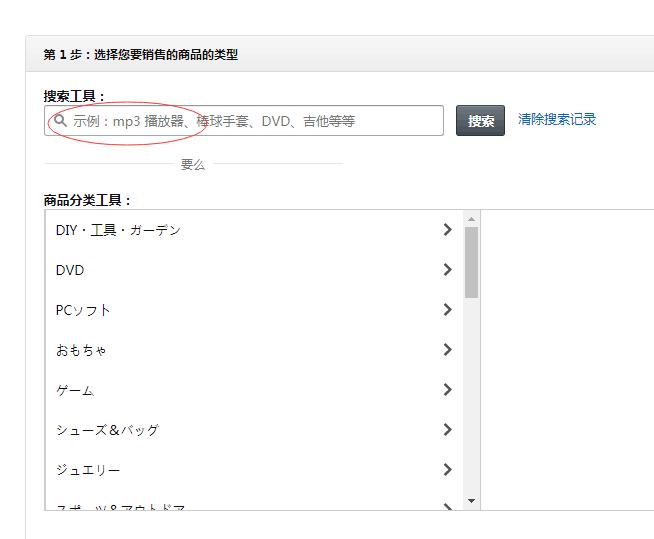Click the category list scroll-up arrow

click(472, 219)
